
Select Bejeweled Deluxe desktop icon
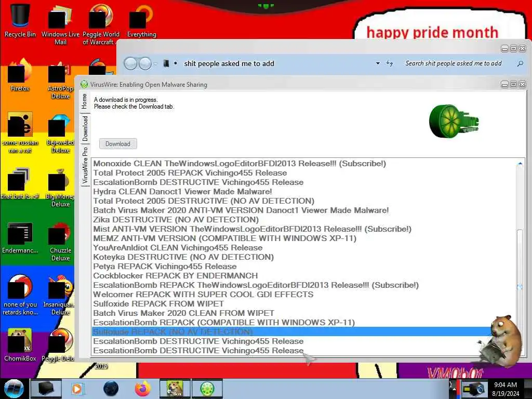[x=60, y=134]
